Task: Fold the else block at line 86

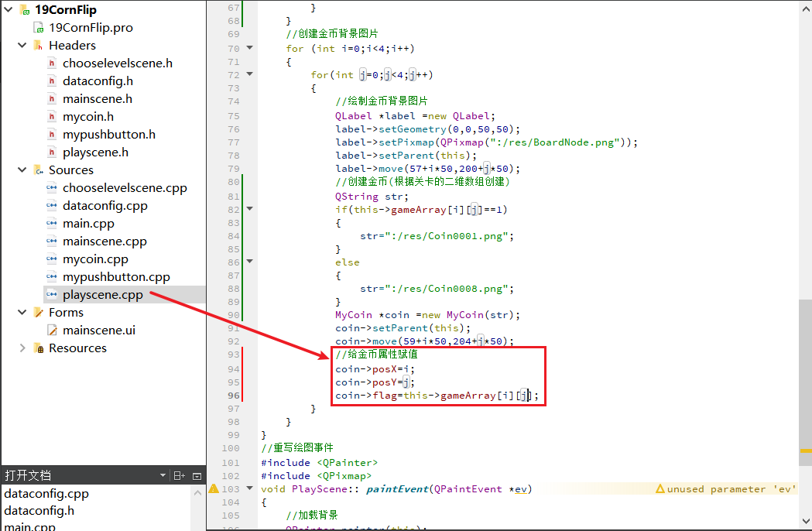Action: 249,262
